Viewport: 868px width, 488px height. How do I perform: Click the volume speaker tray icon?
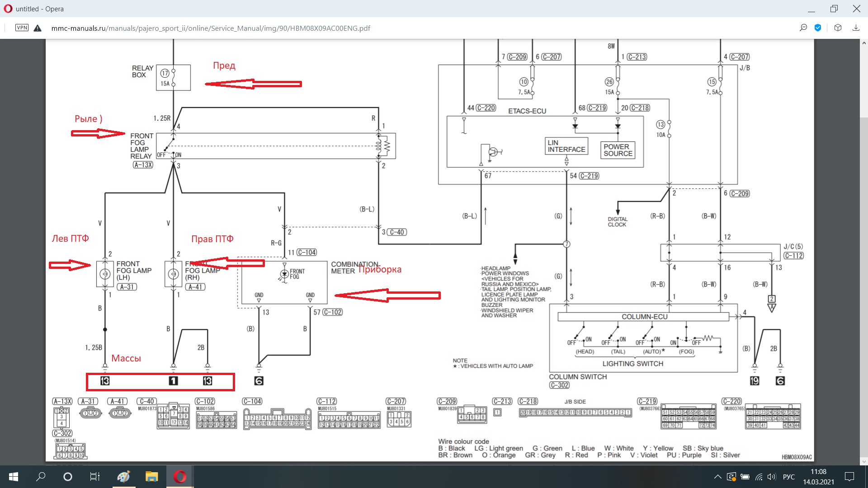(771, 477)
